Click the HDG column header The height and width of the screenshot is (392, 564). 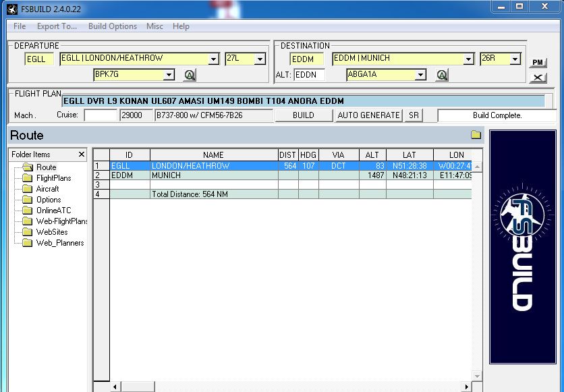click(308, 155)
